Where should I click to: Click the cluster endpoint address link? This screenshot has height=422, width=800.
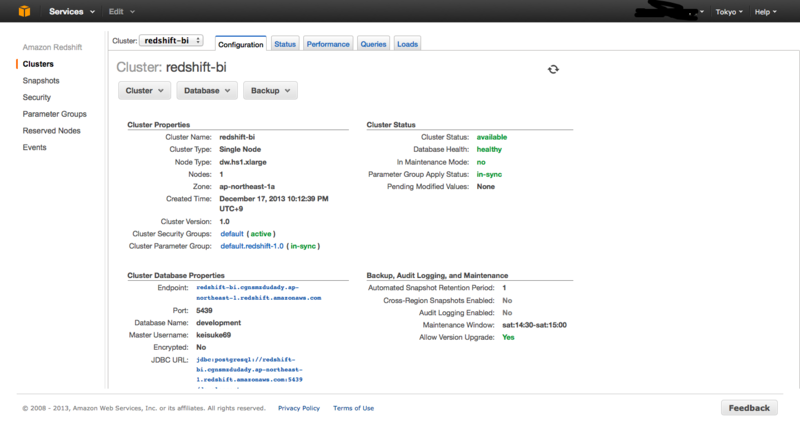pyautogui.click(x=259, y=292)
